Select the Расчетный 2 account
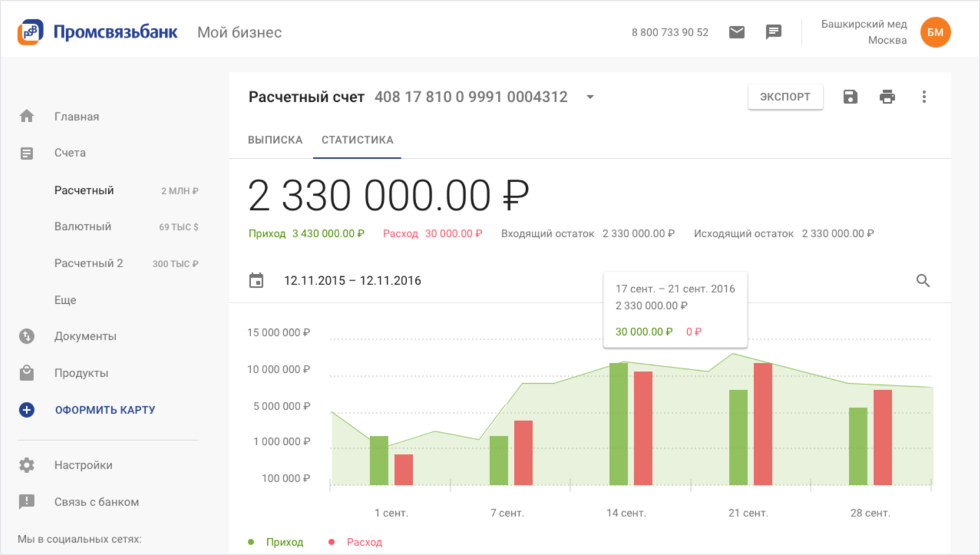The width and height of the screenshot is (980, 555). (x=88, y=263)
